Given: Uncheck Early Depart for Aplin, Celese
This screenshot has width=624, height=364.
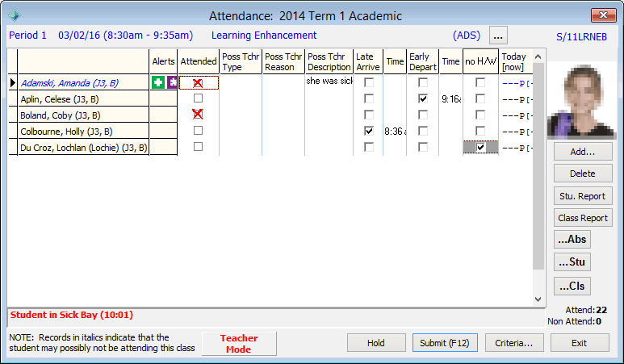Looking at the screenshot, I should click(423, 98).
